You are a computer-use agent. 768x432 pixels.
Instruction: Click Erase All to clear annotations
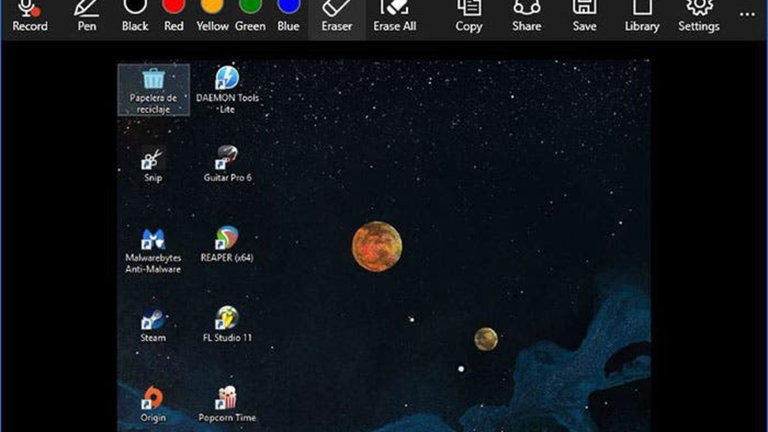[x=394, y=18]
